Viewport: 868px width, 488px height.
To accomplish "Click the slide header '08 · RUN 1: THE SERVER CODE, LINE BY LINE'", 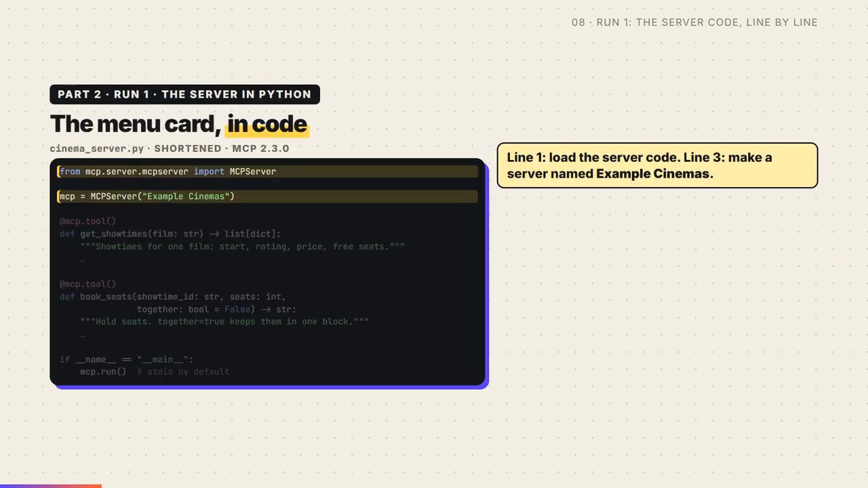I will (694, 22).
